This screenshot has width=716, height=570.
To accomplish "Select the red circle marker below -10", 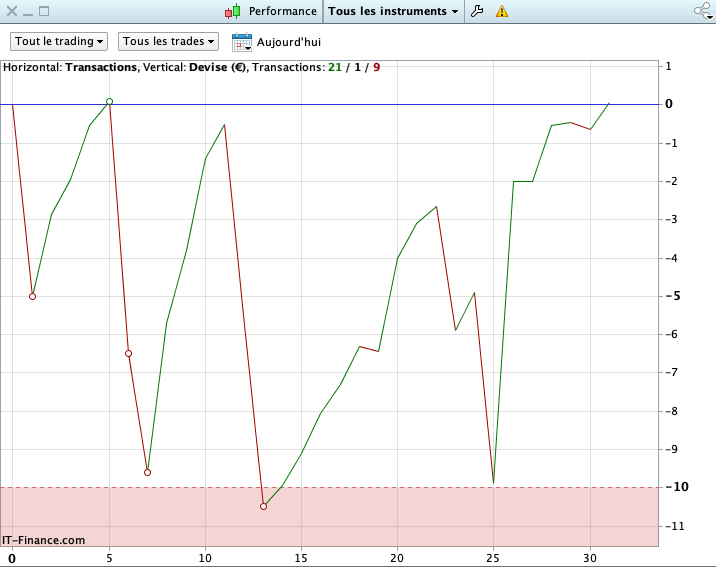I will (263, 507).
